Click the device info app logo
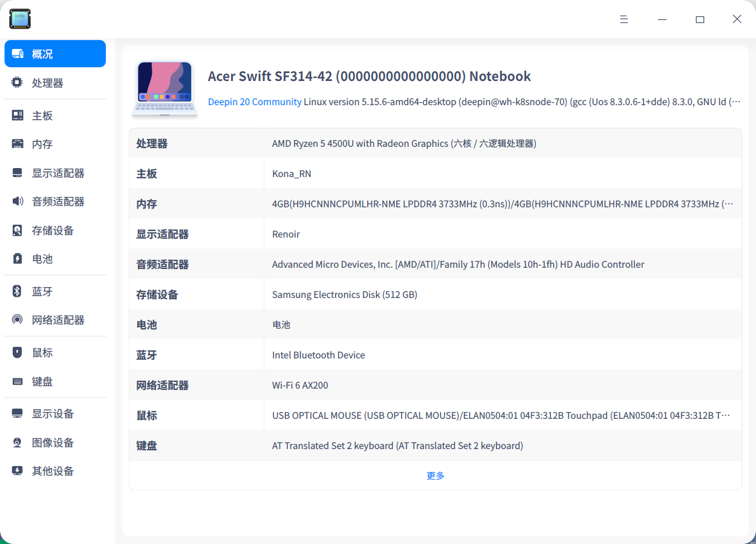 pos(20,19)
